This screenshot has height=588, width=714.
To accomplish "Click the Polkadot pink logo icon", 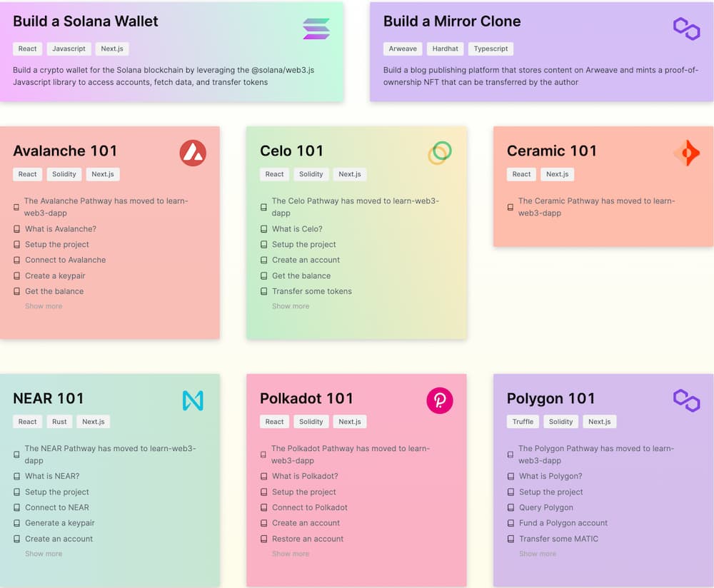I will [439, 400].
